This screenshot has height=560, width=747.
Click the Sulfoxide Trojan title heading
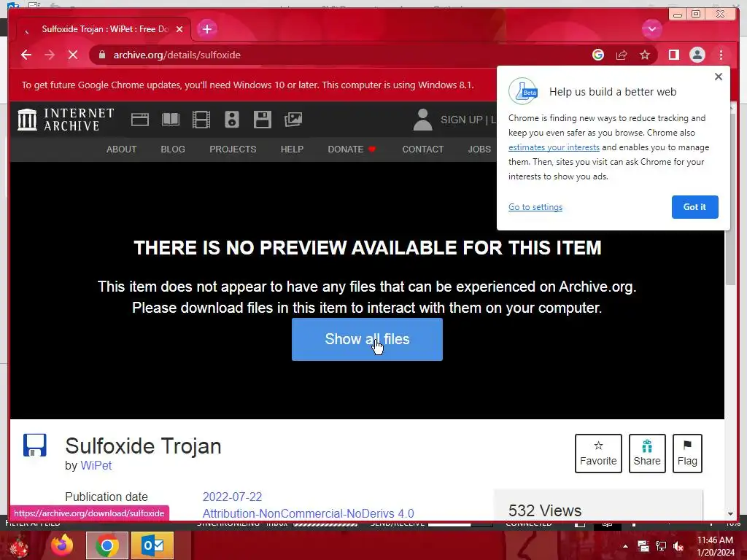click(x=143, y=446)
